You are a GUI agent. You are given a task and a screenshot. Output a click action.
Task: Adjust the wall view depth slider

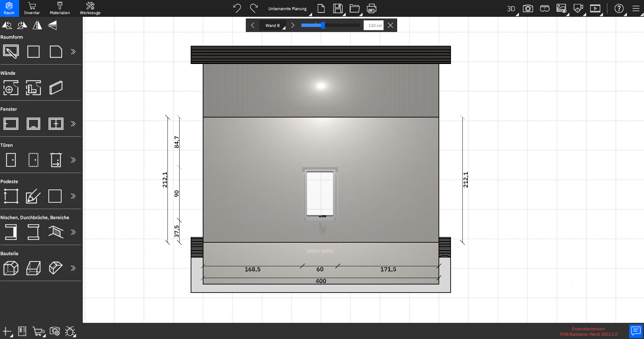pos(323,25)
